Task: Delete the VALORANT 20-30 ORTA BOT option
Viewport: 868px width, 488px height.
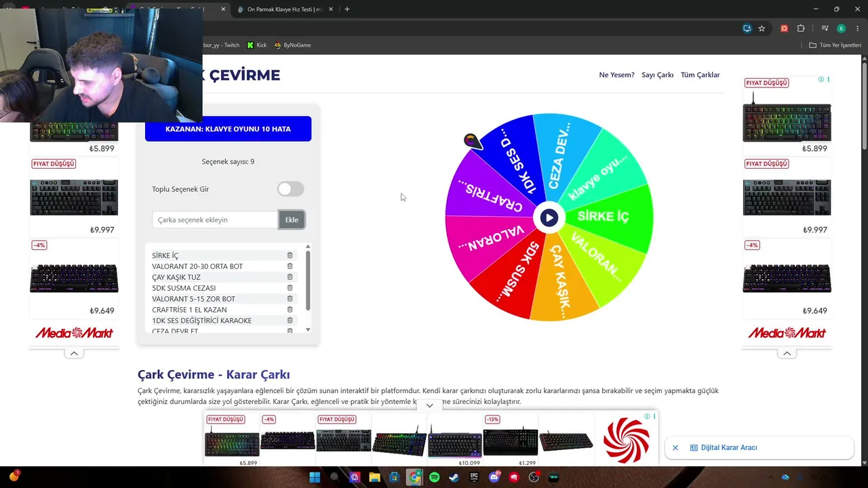Action: (x=290, y=266)
